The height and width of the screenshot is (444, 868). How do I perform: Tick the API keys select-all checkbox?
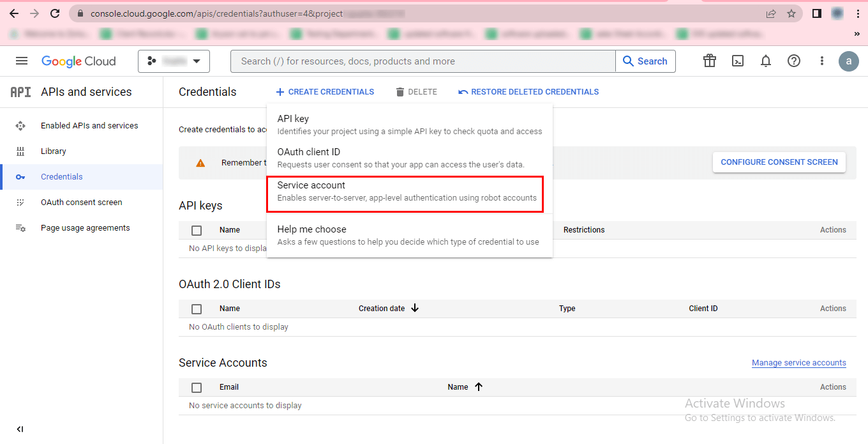(x=197, y=231)
